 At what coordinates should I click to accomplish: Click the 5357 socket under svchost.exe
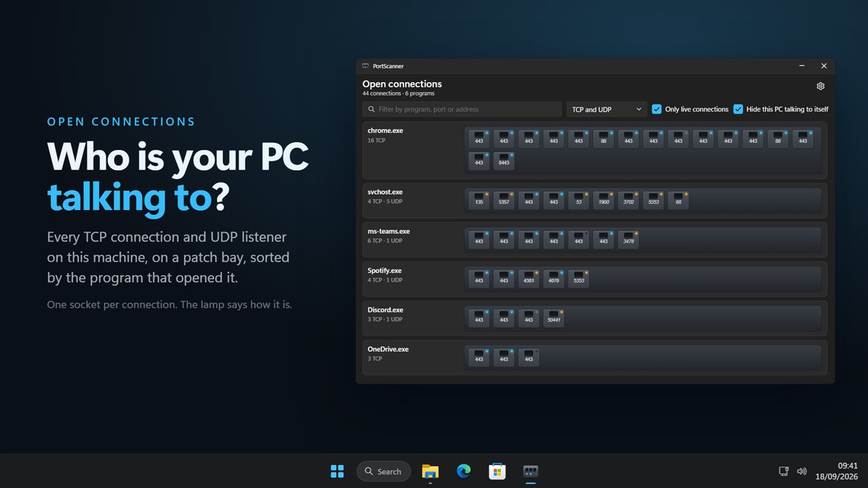504,200
